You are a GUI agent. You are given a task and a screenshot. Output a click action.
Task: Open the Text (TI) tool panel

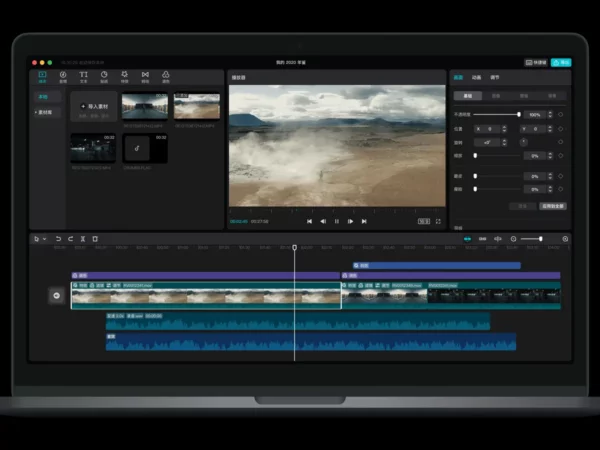[x=83, y=77]
